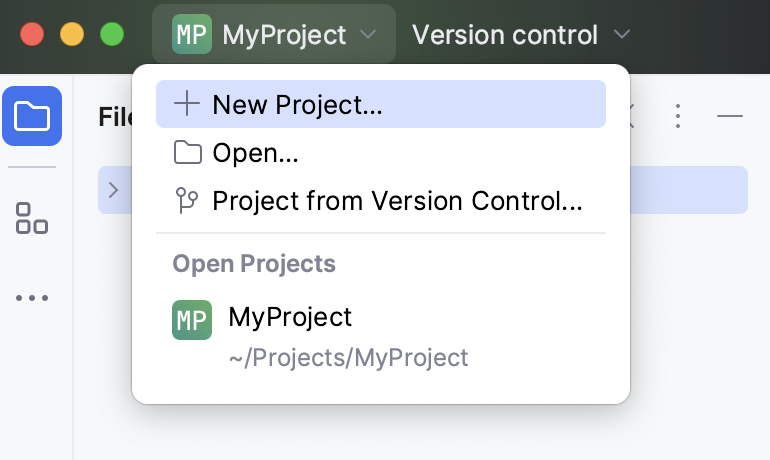Show more tool windows via ellipsis icon
This screenshot has height=460, width=770.
(32, 298)
